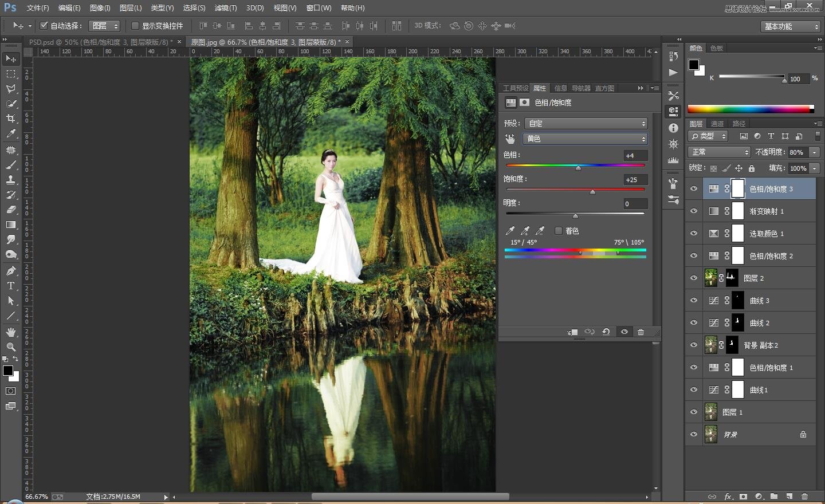Switch to the PSD.psd document tab
This screenshot has height=504, width=825.
tap(100, 42)
